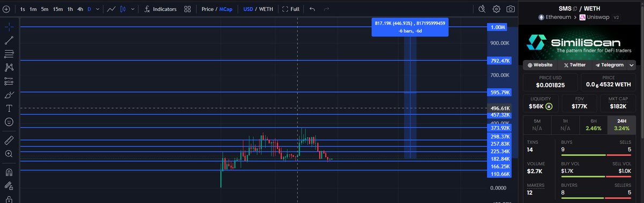Select the 15m timeframe

57,9
